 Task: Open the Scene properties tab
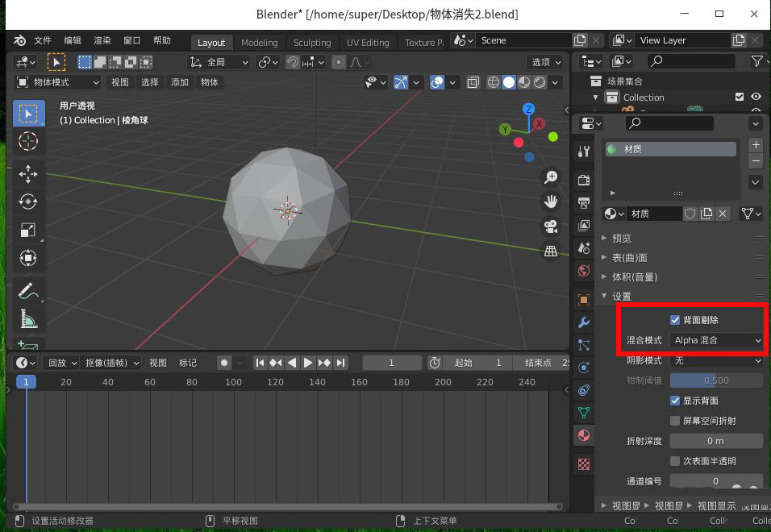click(x=584, y=248)
